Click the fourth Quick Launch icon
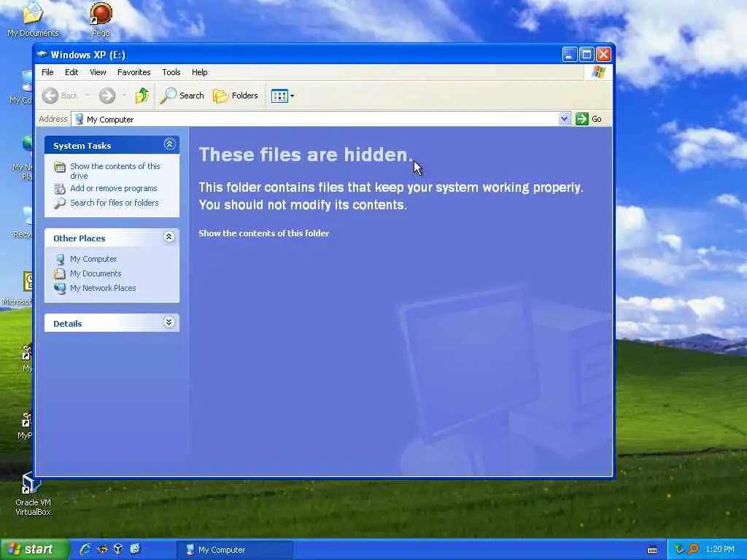Viewport: 747px width, 560px height. pos(135,549)
